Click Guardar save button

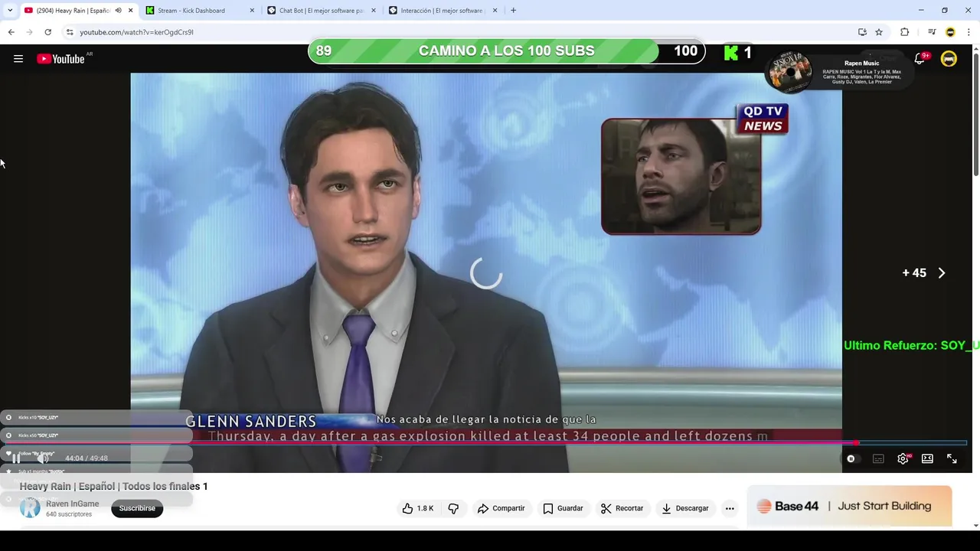click(563, 508)
